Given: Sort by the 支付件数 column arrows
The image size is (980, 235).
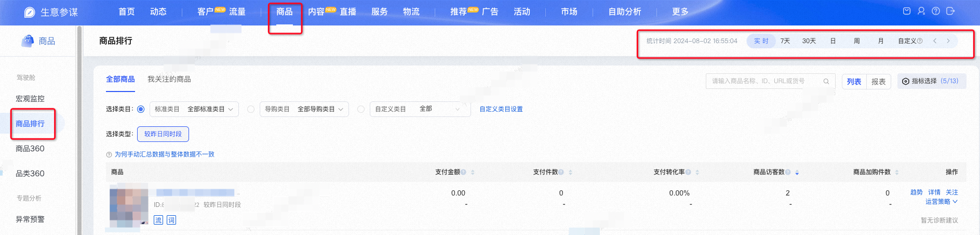Looking at the screenshot, I should (x=570, y=172).
